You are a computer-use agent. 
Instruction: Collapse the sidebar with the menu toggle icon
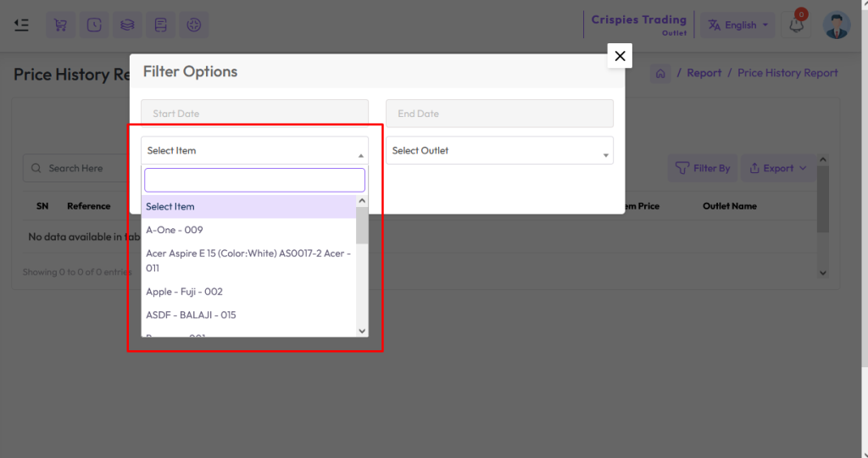click(x=22, y=25)
